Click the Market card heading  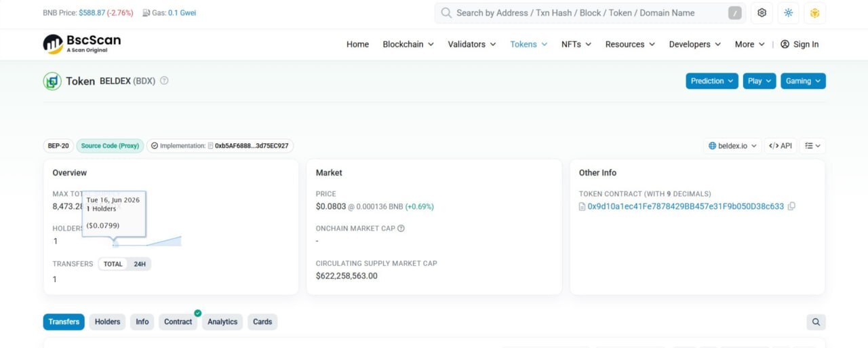pos(329,173)
